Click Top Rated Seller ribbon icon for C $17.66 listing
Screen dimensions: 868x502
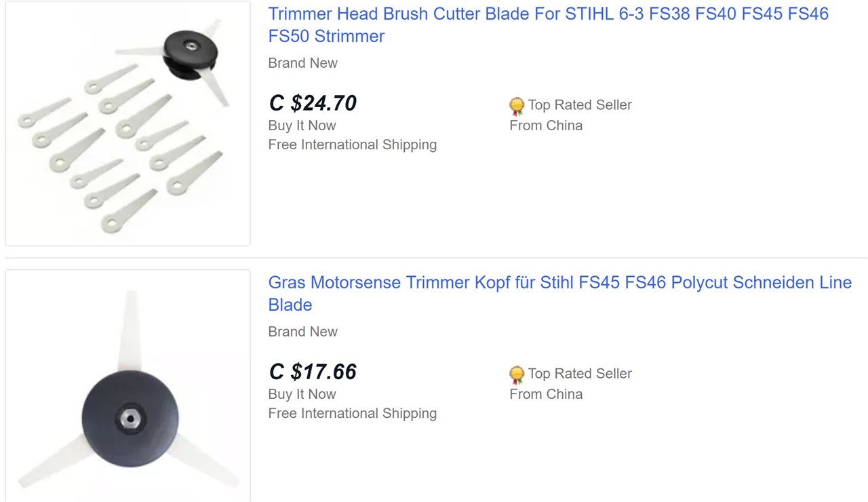517,374
